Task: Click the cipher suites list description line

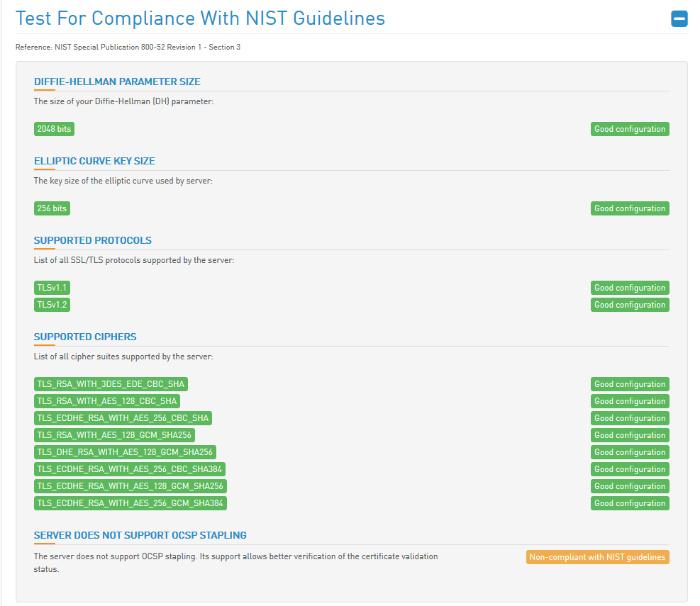Action: [x=123, y=357]
